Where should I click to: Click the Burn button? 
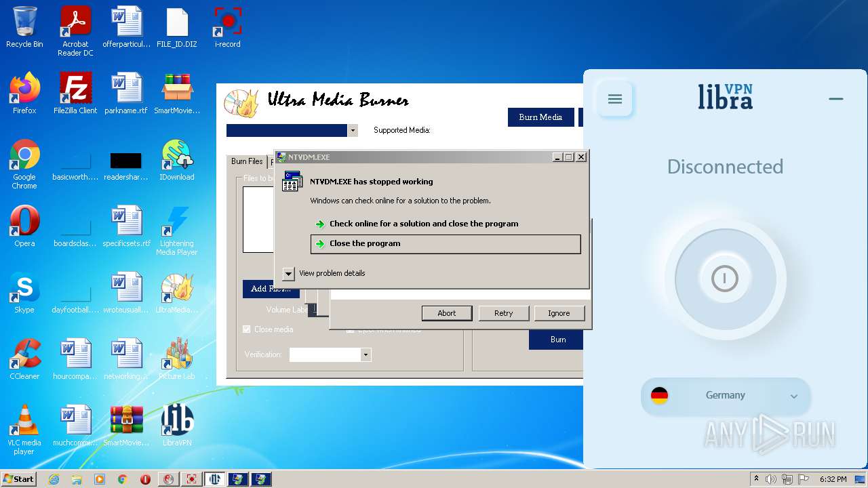[557, 340]
